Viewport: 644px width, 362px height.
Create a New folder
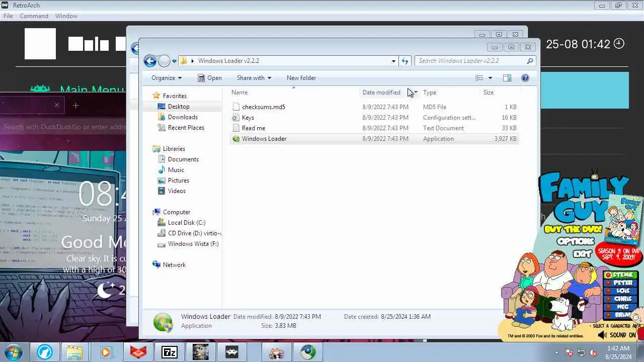click(x=301, y=78)
